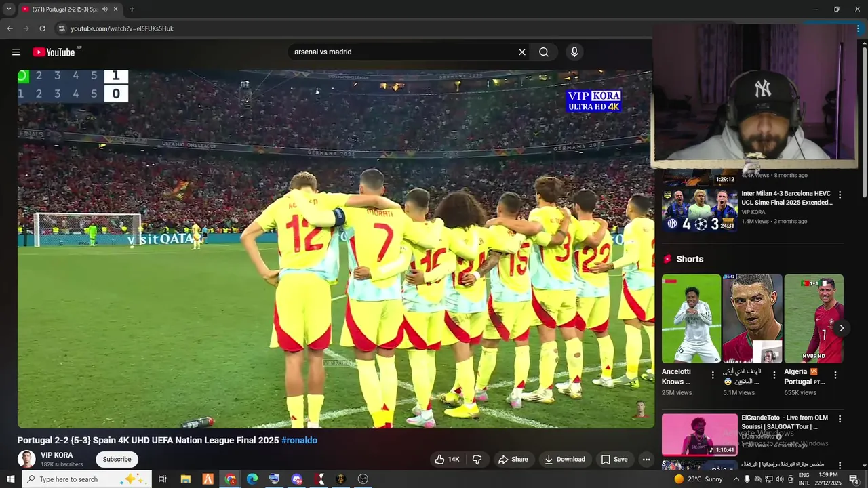This screenshot has height=488, width=868.
Task: Open options for Inter Milan 4-3 Barcelona video
Action: point(840,195)
